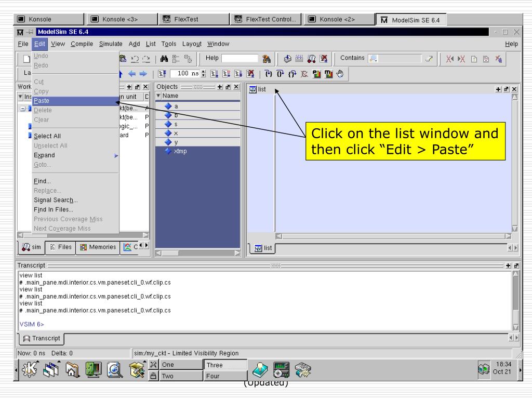Viewport: 532px width, 399px height.
Task: Click the Step Over braces icon
Action: [280, 74]
